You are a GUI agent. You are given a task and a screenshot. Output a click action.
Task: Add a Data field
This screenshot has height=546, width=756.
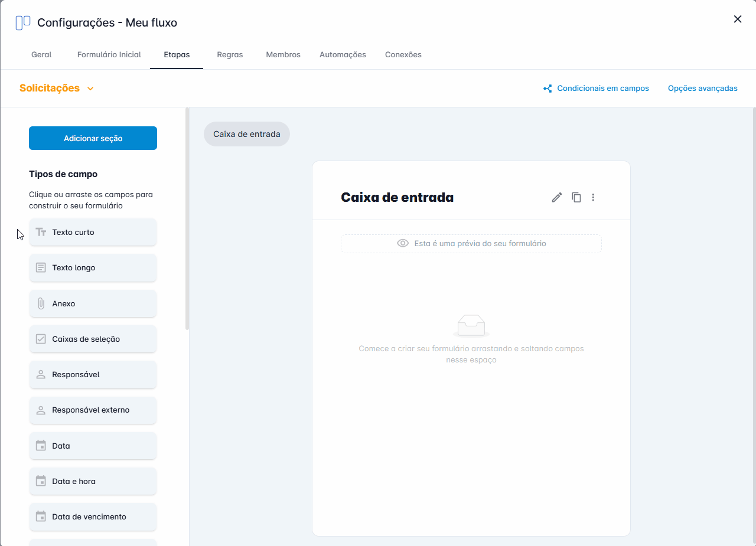(x=93, y=446)
